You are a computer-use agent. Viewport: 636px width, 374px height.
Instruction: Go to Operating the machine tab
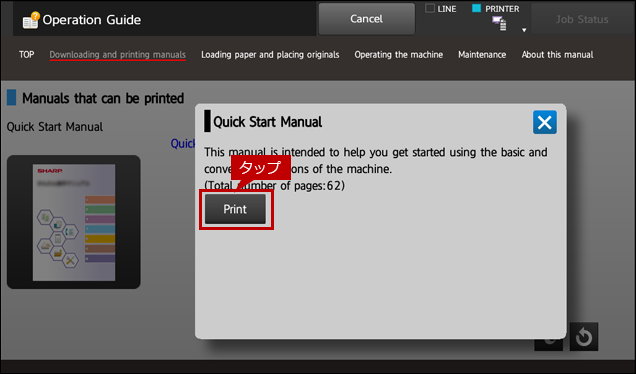[399, 55]
